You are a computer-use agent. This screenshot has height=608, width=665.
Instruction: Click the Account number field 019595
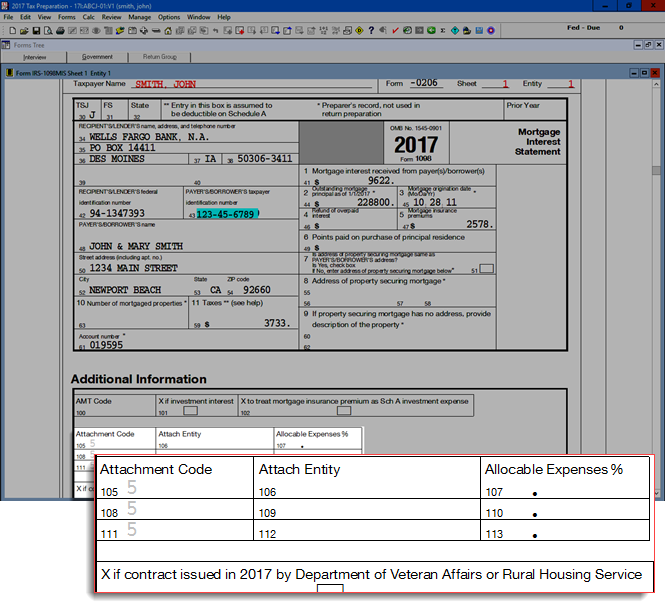coord(106,345)
